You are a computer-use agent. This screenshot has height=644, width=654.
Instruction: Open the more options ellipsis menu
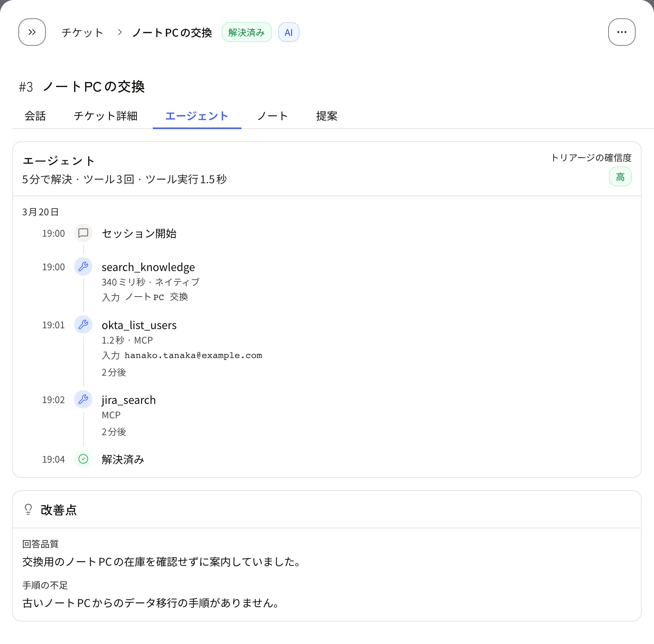[622, 32]
